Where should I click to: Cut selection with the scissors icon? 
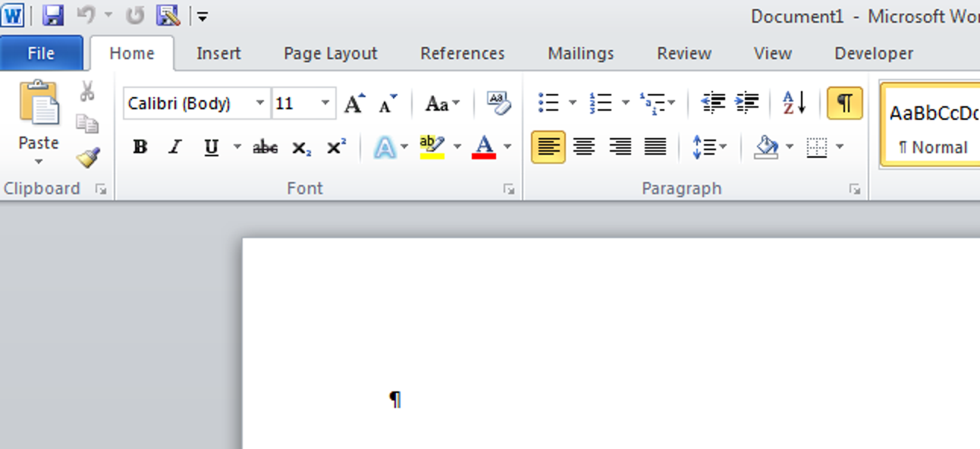(87, 91)
